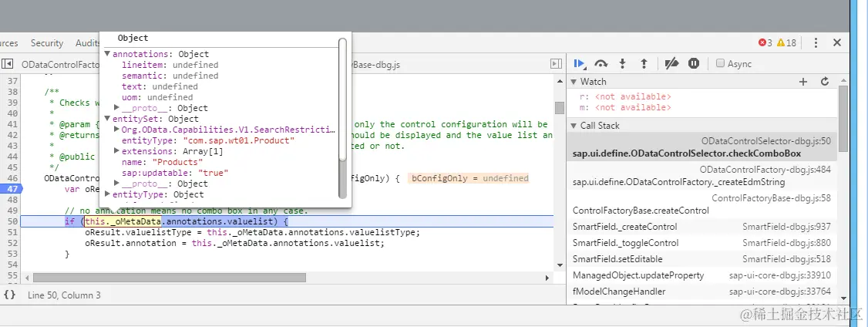Image resolution: width=868 pixels, height=327 pixels.
Task: Open SmartField-dbg.js:937 source link
Action: [786, 227]
